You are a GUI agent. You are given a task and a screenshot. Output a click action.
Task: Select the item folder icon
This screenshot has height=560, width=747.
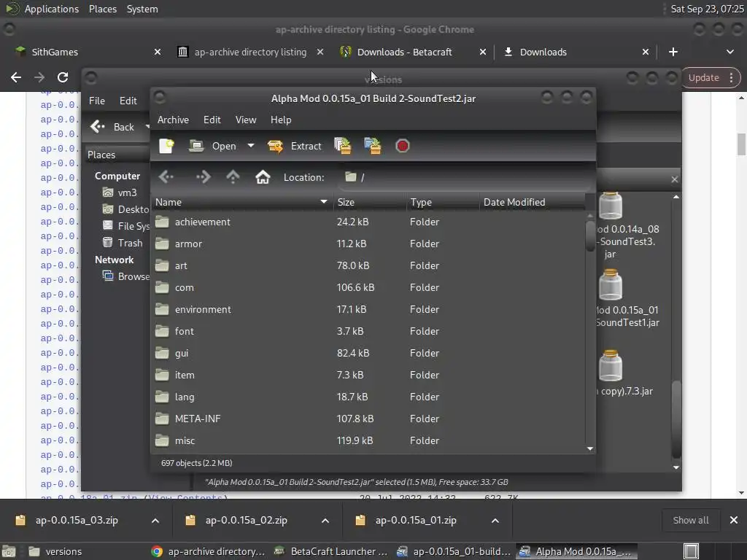(162, 376)
